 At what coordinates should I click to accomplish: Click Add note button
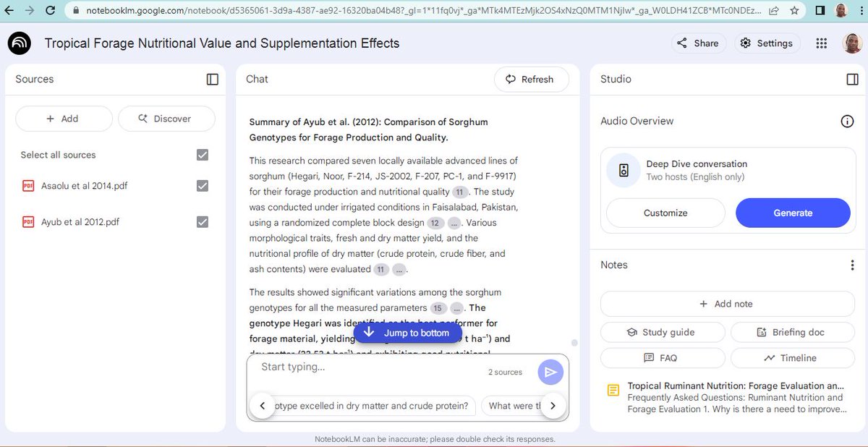727,304
